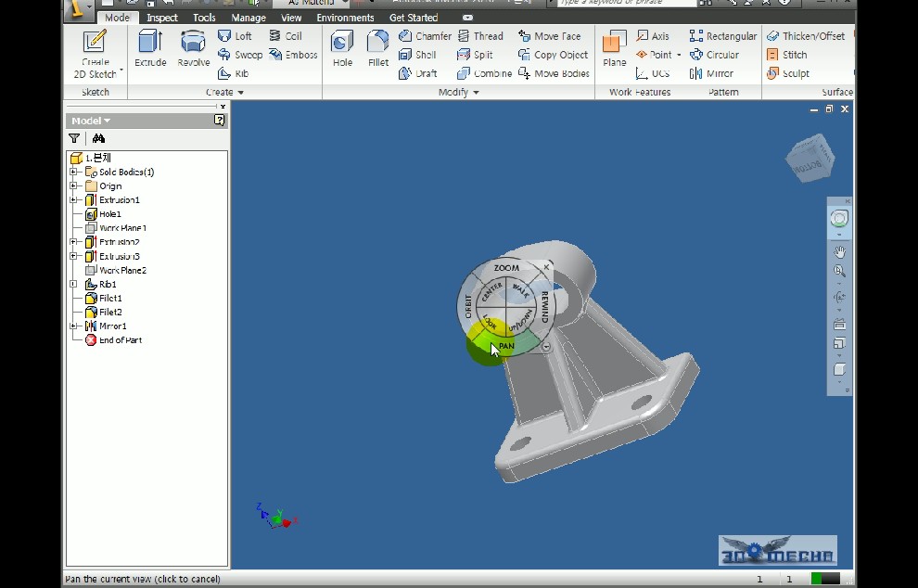Apply Circular pattern
Image resolution: width=918 pixels, height=588 pixels.
tap(714, 55)
